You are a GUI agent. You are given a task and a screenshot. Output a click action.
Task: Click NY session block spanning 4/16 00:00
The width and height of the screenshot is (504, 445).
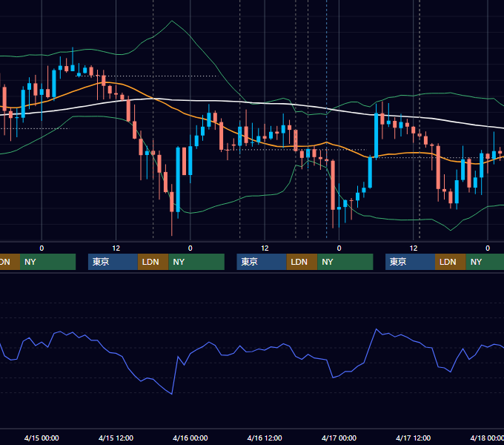click(x=196, y=262)
